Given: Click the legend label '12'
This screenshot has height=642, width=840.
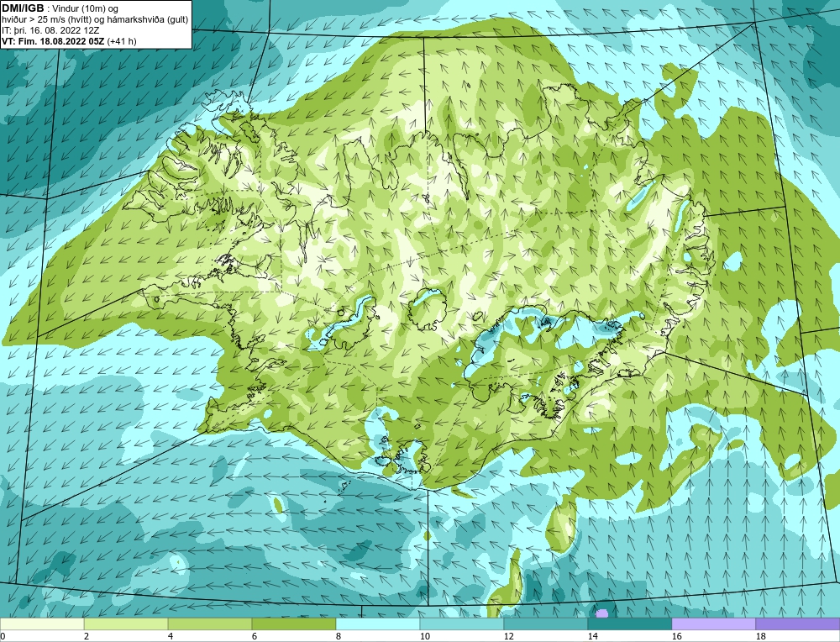Looking at the screenshot, I should [x=508, y=636].
